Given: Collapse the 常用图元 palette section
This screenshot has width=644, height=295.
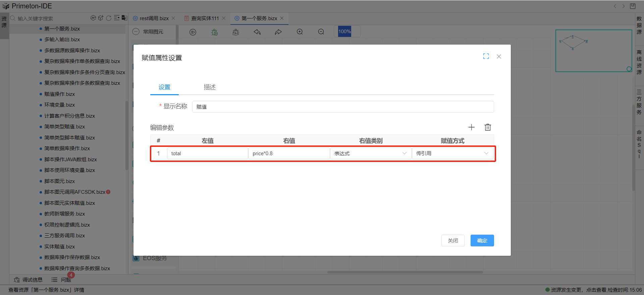Looking at the screenshot, I should pyautogui.click(x=136, y=32).
